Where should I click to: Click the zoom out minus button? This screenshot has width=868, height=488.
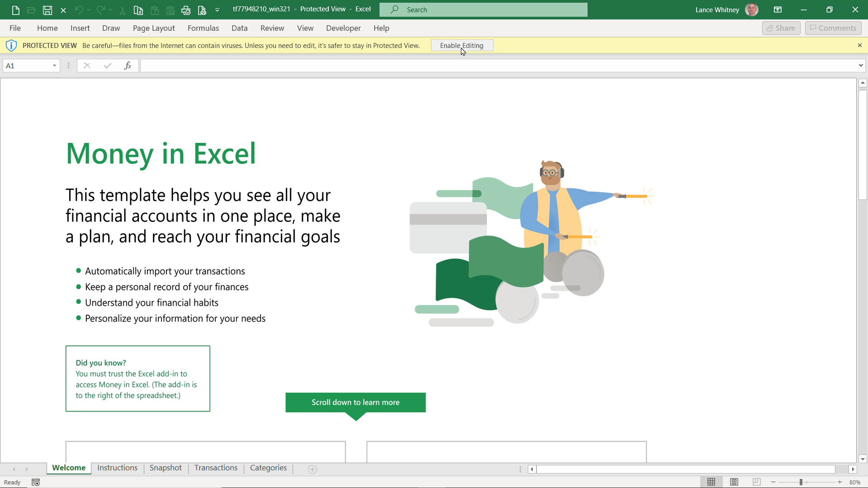pos(773,482)
